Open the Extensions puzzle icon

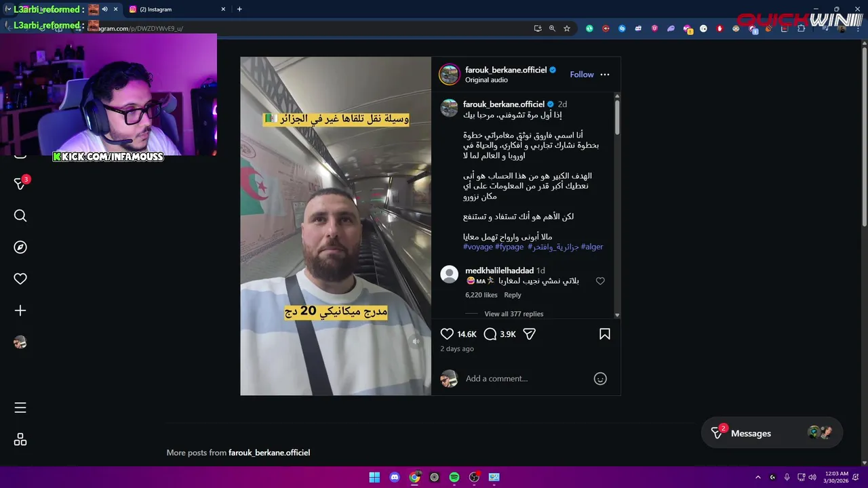[801, 28]
